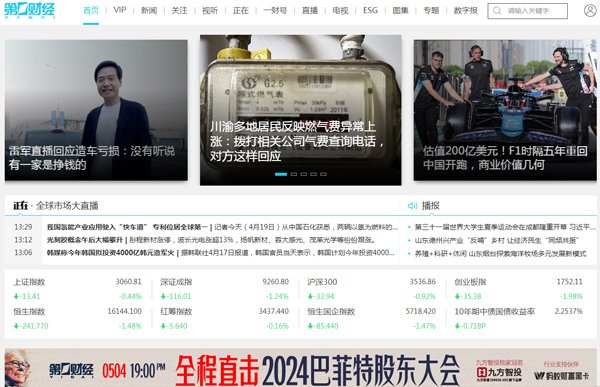Viewport: 600px width, 387px height.
Task: Select the last carousel indicator dot
Action: [x=323, y=174]
